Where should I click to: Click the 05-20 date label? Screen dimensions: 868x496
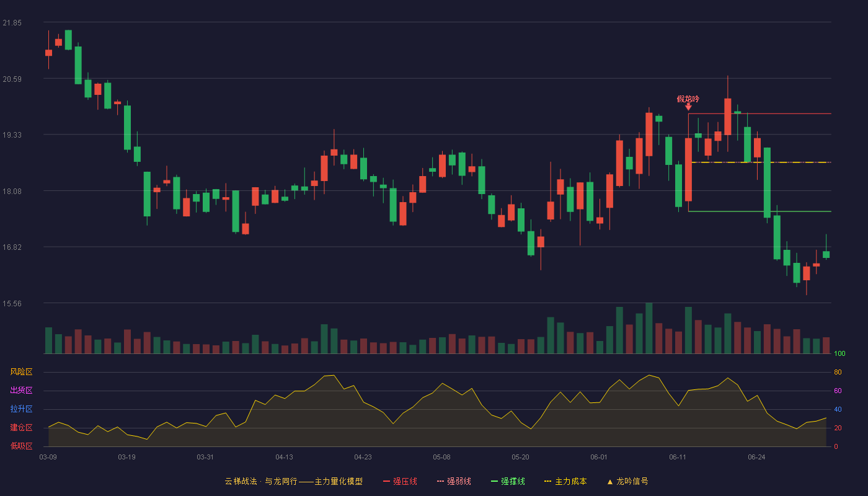coord(521,457)
